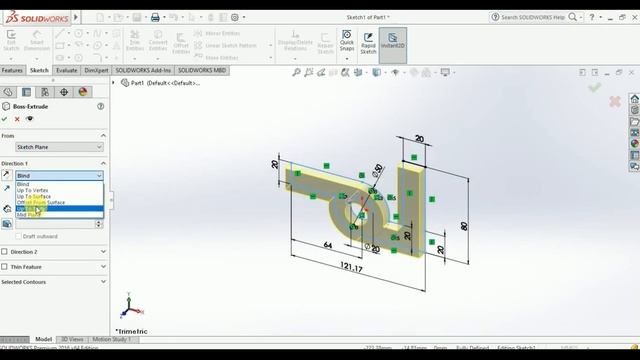
Task: Expand the Direction 2 section chevron
Action: point(103,252)
